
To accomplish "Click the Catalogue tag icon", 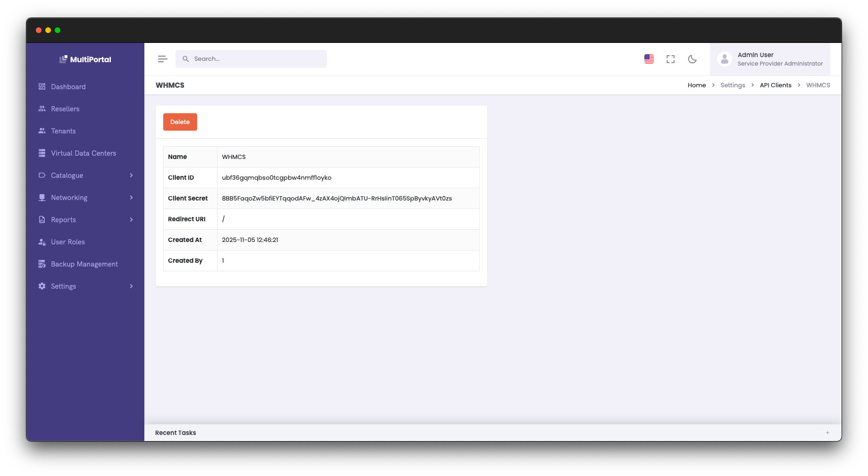I will pyautogui.click(x=42, y=175).
